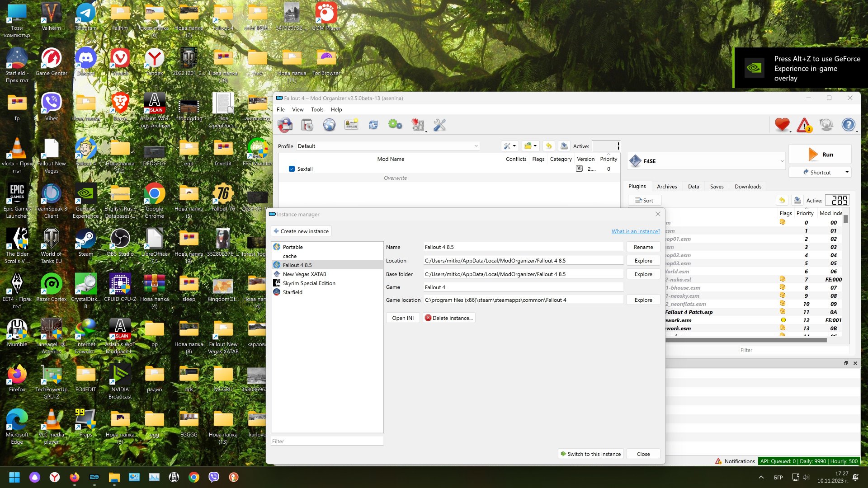
Task: Expand the Shortcut dropdown arrow
Action: pyautogui.click(x=847, y=172)
